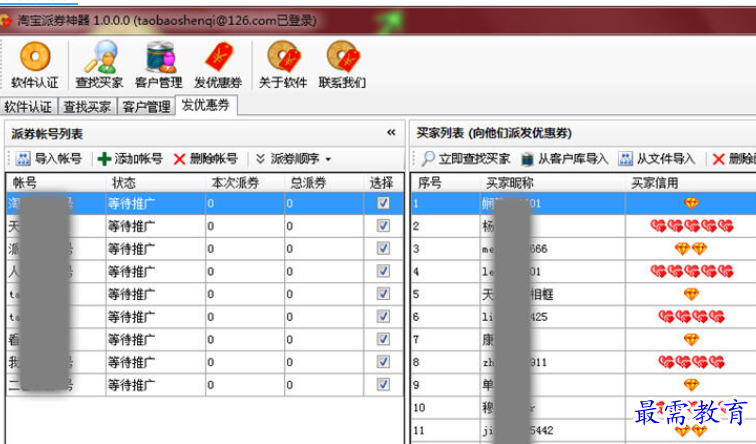Open 客户管理 database icon
The image size is (756, 444).
[159, 65]
